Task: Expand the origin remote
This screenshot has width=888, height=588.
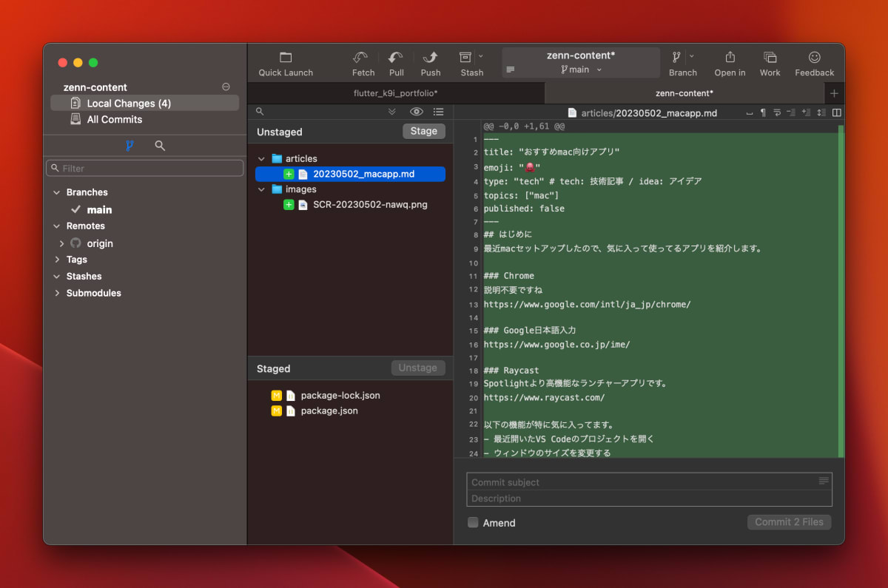Action: (61, 243)
